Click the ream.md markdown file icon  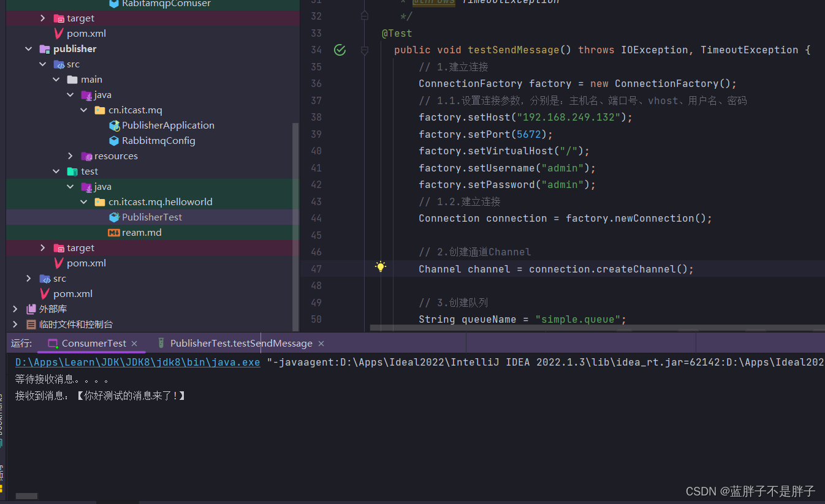pos(114,233)
